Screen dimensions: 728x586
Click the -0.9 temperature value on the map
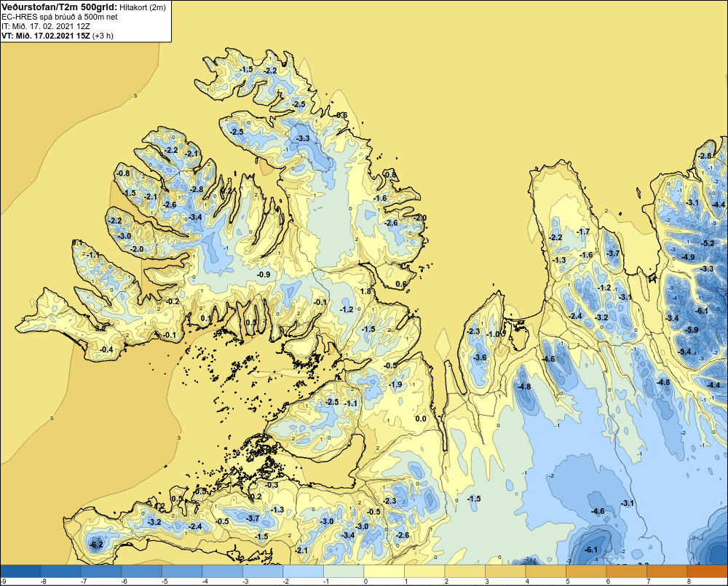tap(264, 274)
